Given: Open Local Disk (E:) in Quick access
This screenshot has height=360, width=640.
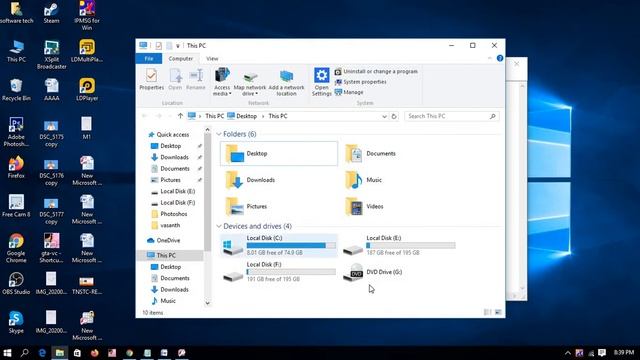Looking at the screenshot, I should (x=178, y=191).
